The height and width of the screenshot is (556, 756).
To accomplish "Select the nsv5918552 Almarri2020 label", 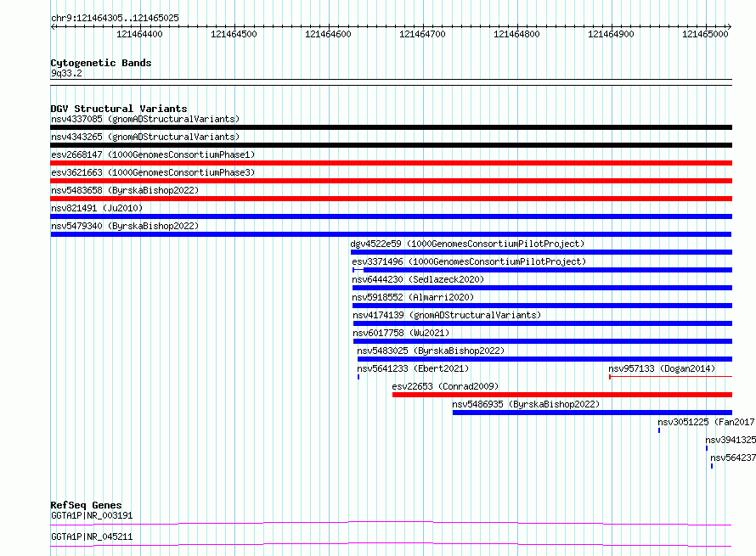I will [x=413, y=297].
